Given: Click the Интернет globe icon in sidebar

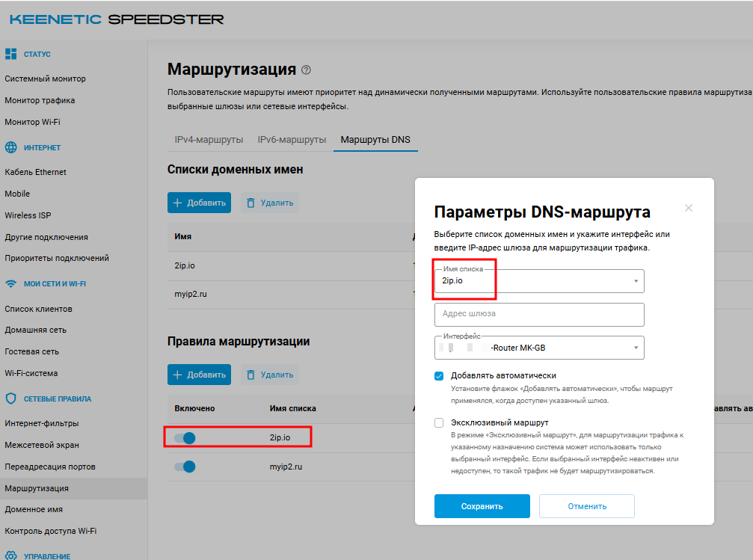Looking at the screenshot, I should pyautogui.click(x=11, y=147).
